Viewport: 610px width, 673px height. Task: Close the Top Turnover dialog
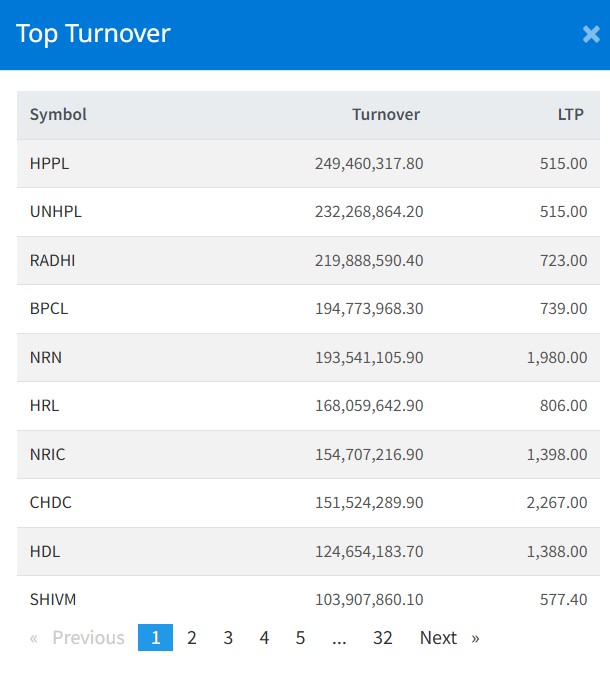click(x=590, y=34)
